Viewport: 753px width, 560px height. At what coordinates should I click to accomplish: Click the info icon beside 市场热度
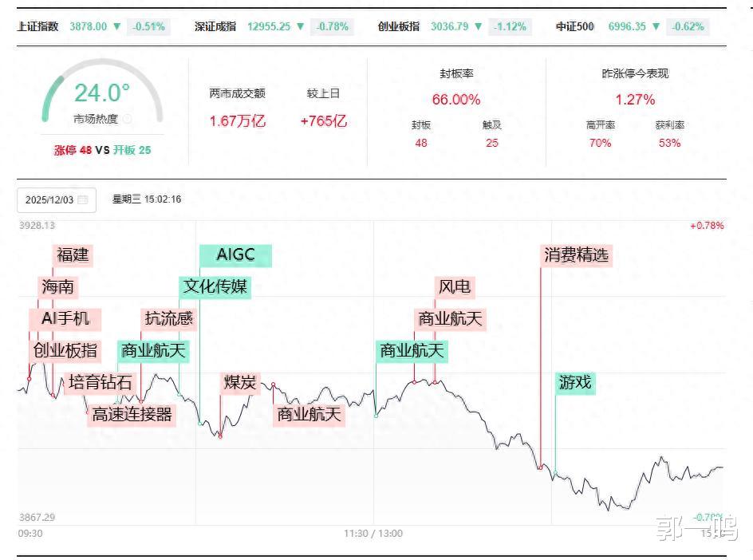pyautogui.click(x=127, y=119)
